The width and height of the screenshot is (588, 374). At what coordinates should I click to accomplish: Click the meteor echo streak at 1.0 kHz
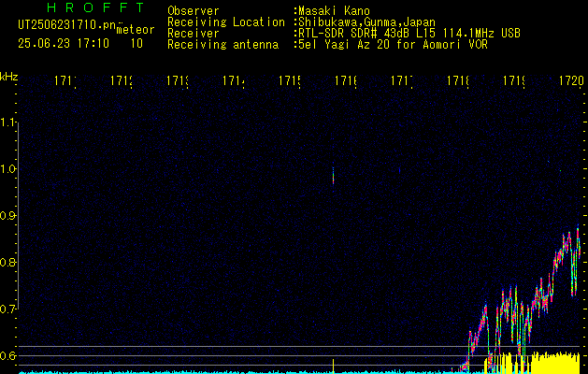click(333, 176)
